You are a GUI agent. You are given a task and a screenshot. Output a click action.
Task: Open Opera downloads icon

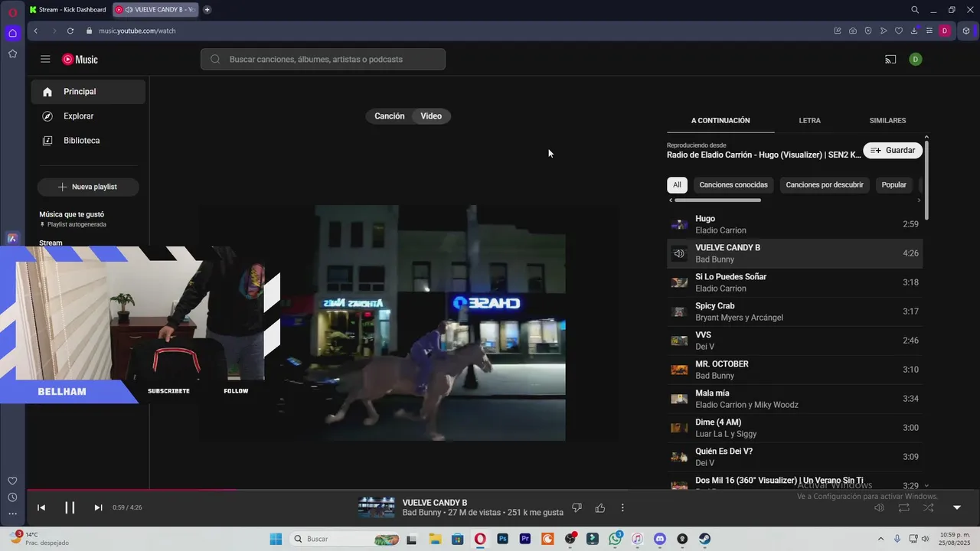point(914,31)
